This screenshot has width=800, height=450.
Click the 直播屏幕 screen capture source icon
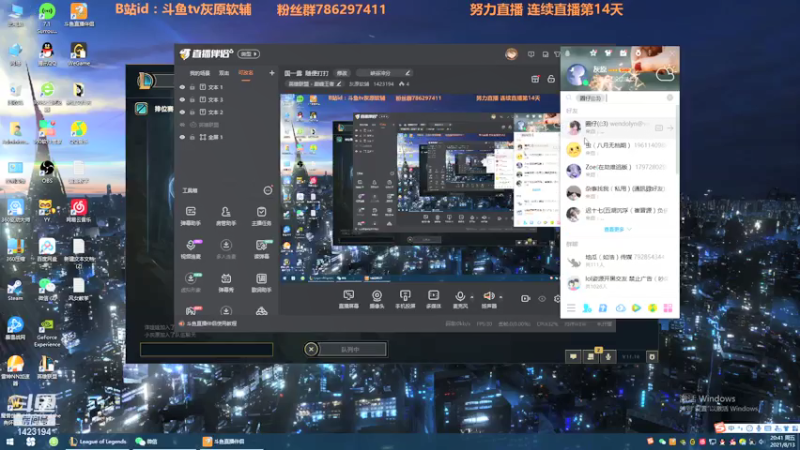[348, 299]
